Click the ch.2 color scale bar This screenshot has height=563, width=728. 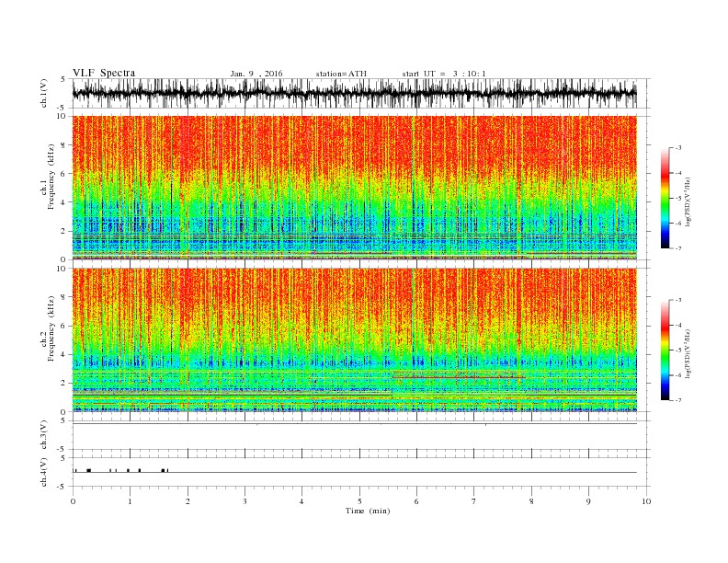665,350
